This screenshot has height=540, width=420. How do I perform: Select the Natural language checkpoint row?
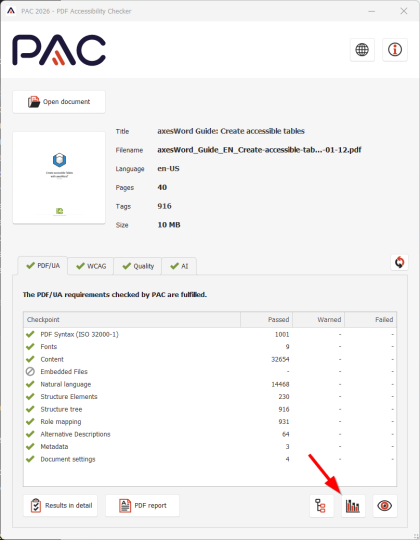click(x=210, y=384)
